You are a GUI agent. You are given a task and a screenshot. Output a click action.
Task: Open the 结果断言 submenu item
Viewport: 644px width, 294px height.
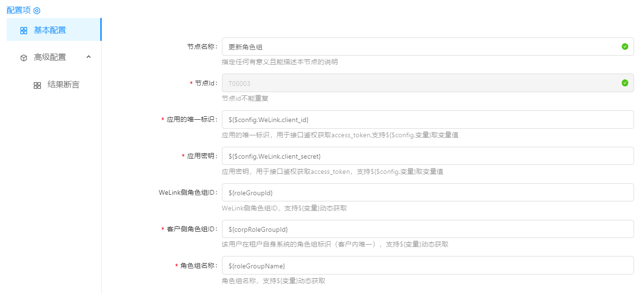click(63, 85)
